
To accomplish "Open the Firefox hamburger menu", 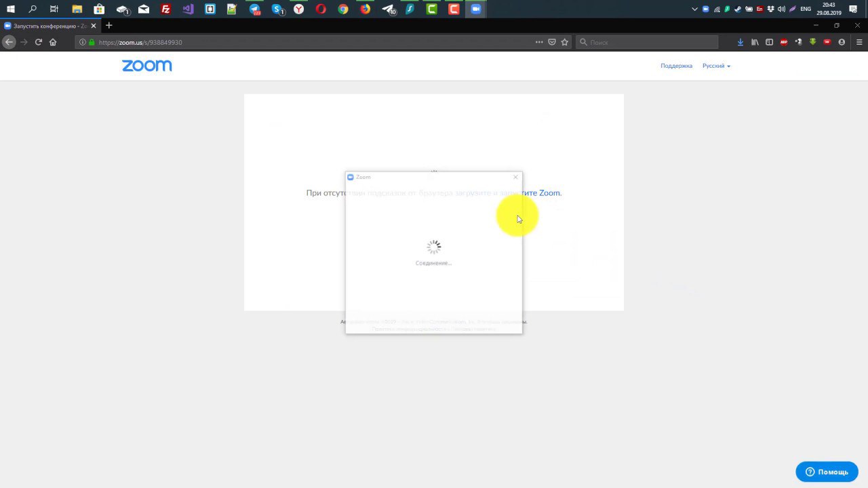I will tap(859, 42).
